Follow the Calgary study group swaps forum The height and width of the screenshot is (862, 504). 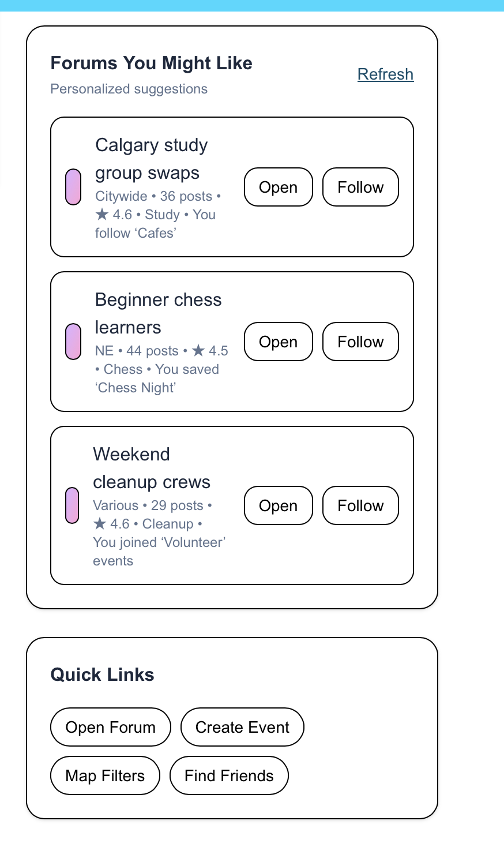pyautogui.click(x=360, y=187)
